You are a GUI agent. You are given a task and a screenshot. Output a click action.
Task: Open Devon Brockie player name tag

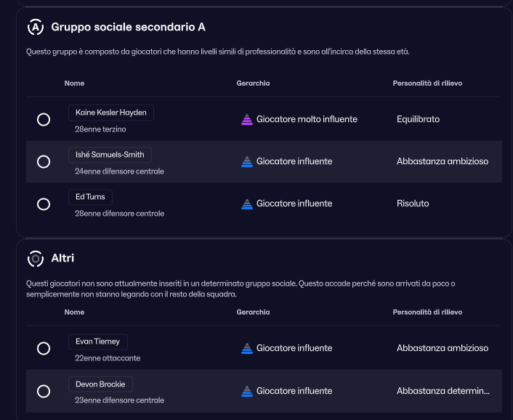pyautogui.click(x=100, y=384)
